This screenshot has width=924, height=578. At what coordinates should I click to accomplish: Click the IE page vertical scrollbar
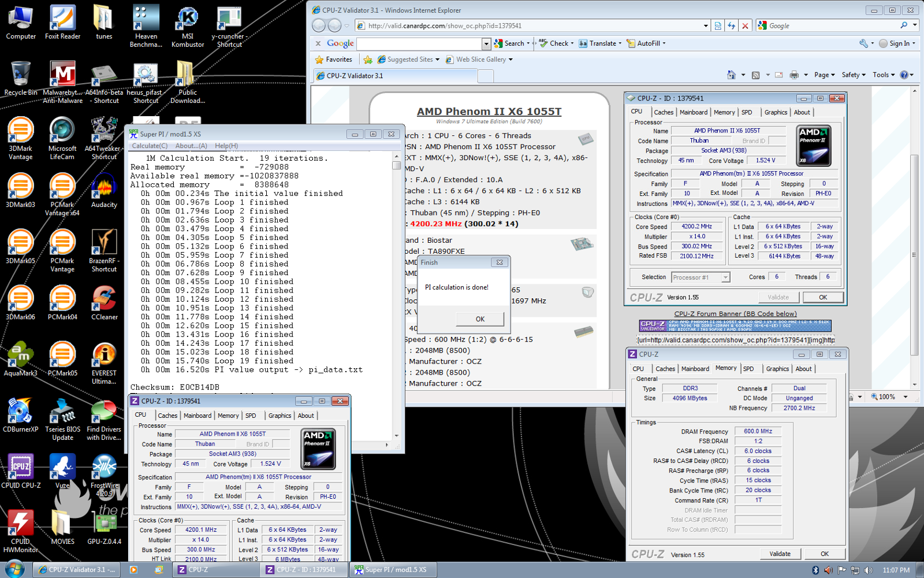[x=914, y=237]
